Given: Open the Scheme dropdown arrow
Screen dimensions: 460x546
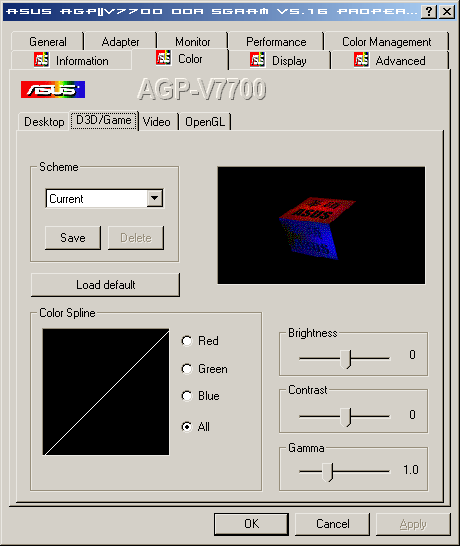Looking at the screenshot, I should 155,198.
